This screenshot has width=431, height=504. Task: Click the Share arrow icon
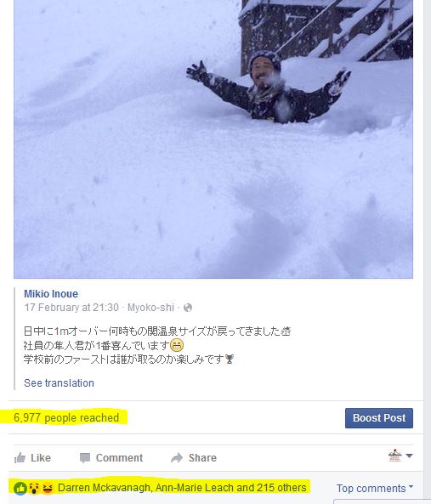pyautogui.click(x=177, y=457)
